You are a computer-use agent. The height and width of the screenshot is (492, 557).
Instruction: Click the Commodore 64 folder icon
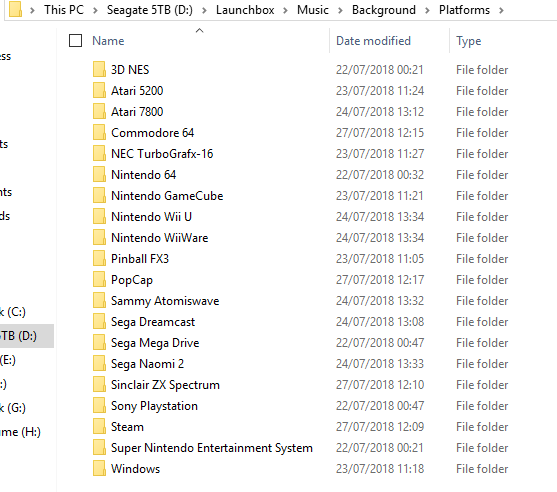99,132
